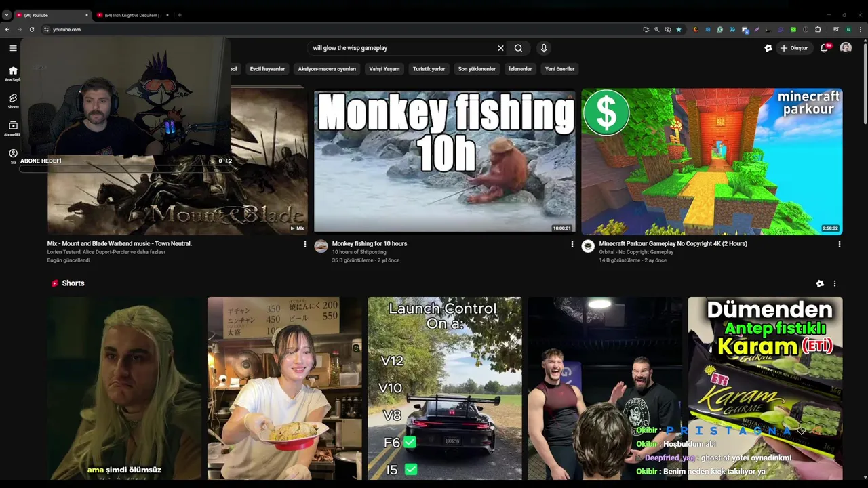This screenshot has height=488, width=868.
Task: Go to YouTube Home in sidebar
Action: pos(13,74)
